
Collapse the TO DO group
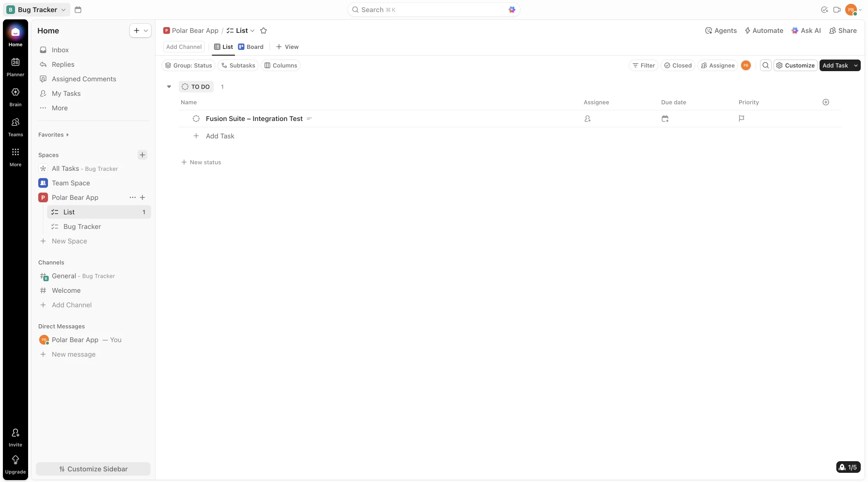[x=169, y=87]
